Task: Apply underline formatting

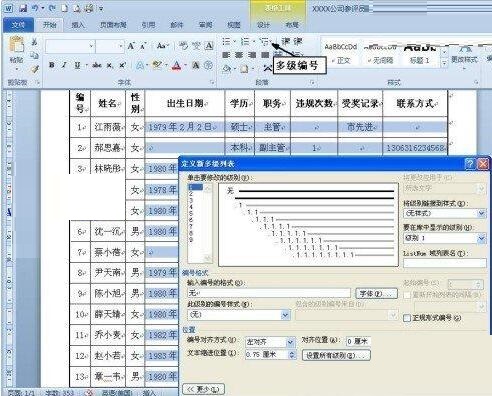Action: click(x=77, y=65)
